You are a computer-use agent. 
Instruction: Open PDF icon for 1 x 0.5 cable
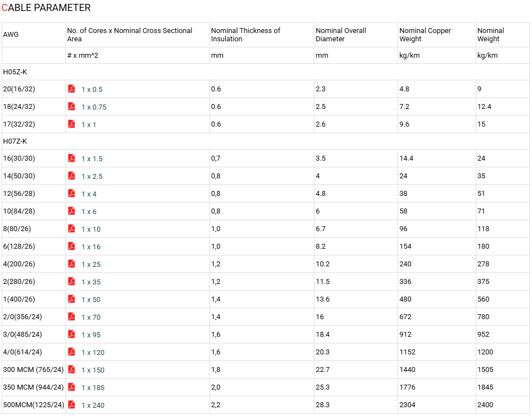coord(72,89)
